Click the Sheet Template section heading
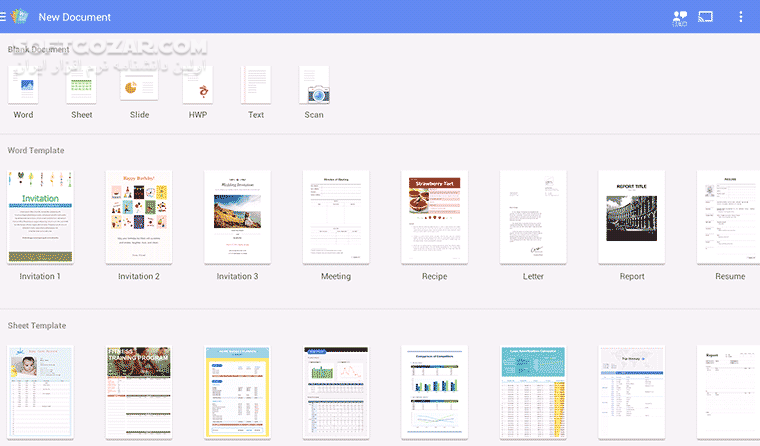 coord(37,325)
